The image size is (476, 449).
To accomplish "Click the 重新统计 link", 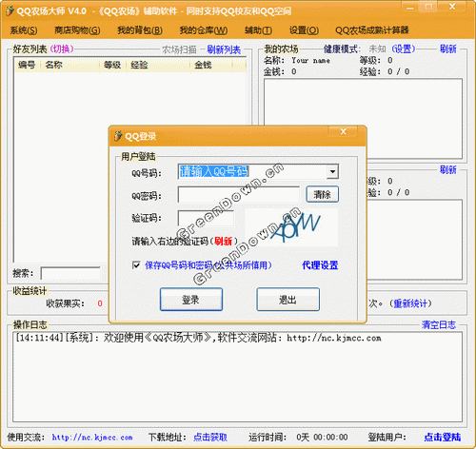I will tap(410, 303).
